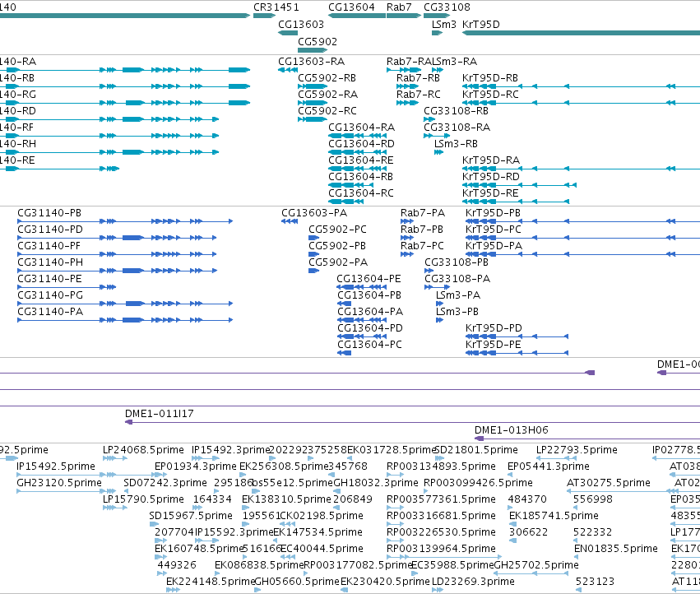Select transcript KrT95D-RC
This screenshot has height=594, width=700.
tap(581, 103)
